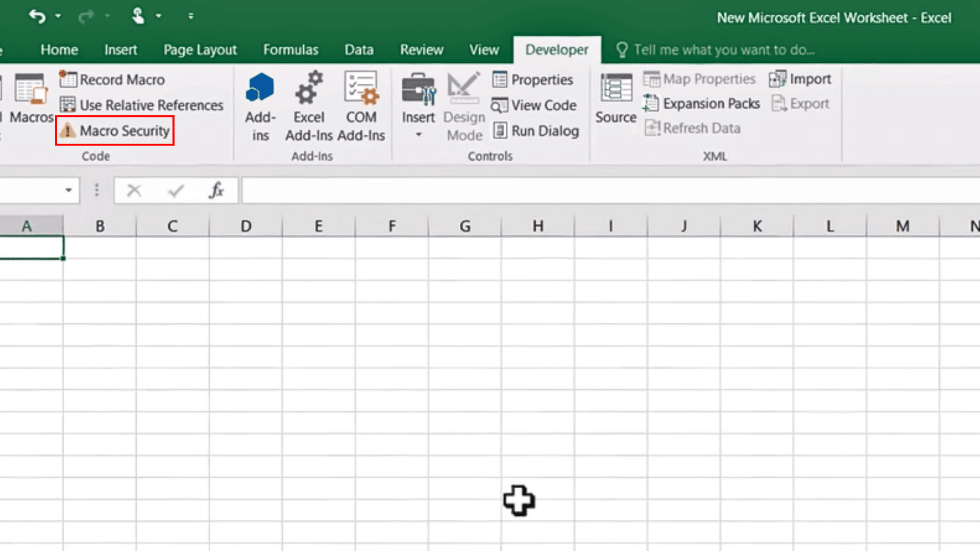The height and width of the screenshot is (551, 980).
Task: Open control Properties
Action: tap(532, 80)
